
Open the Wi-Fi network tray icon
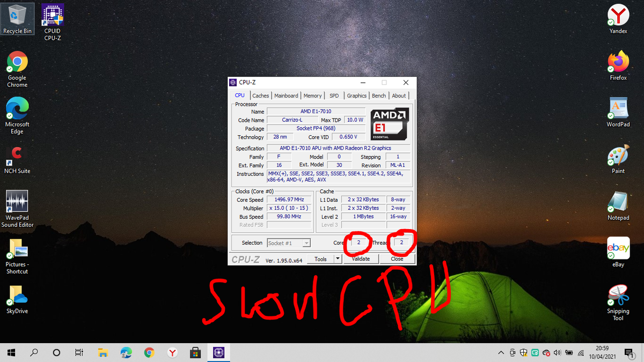click(x=581, y=352)
